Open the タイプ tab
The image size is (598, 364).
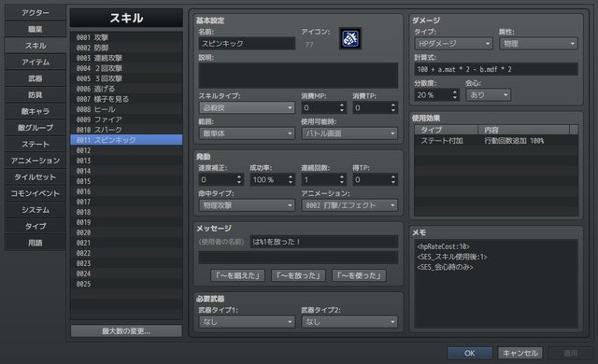(x=36, y=226)
